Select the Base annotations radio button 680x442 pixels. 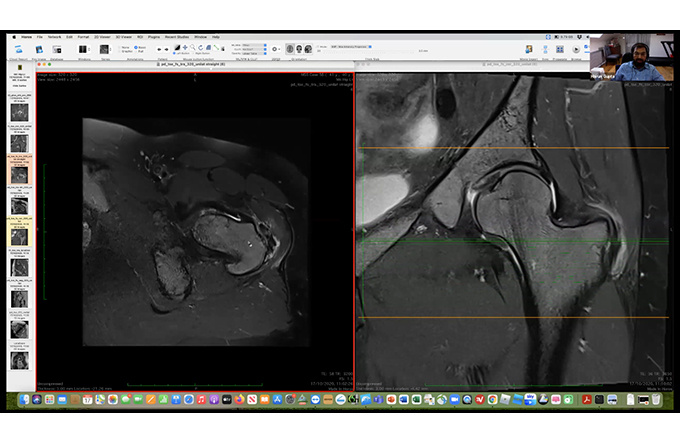(137, 46)
